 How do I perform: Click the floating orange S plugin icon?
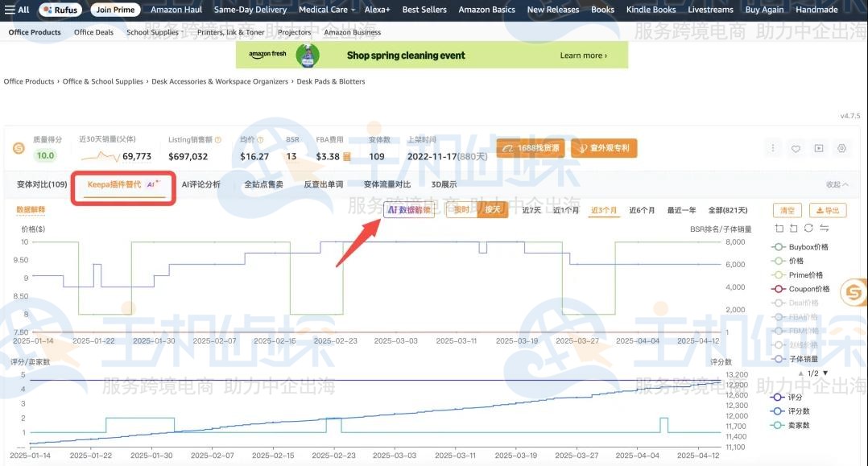point(853,291)
